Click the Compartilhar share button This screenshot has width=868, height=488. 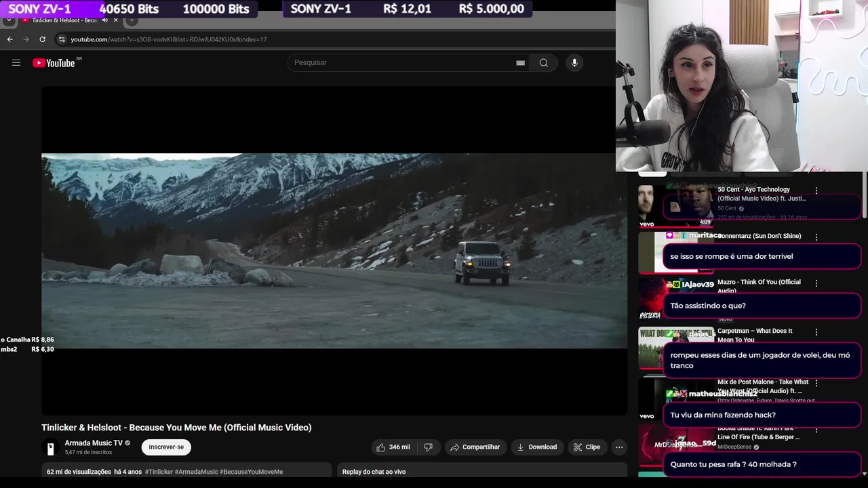[475, 447]
